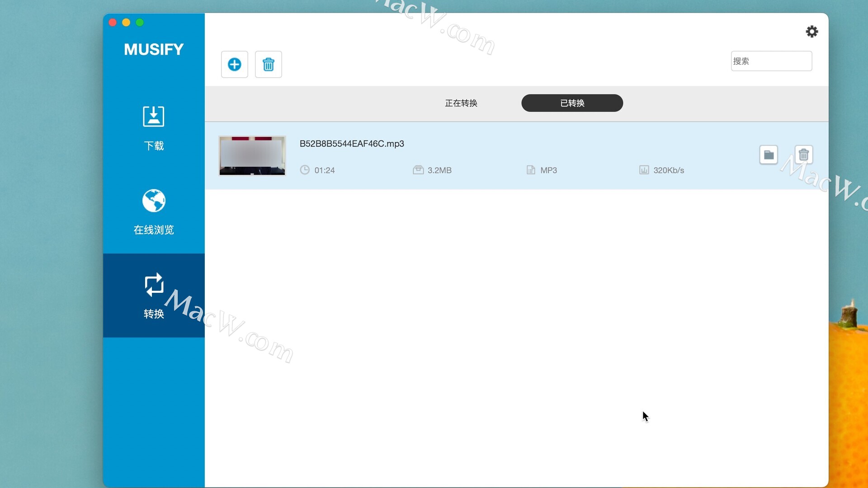The width and height of the screenshot is (868, 488).
Task: Click the 搜索 search field
Action: point(771,61)
